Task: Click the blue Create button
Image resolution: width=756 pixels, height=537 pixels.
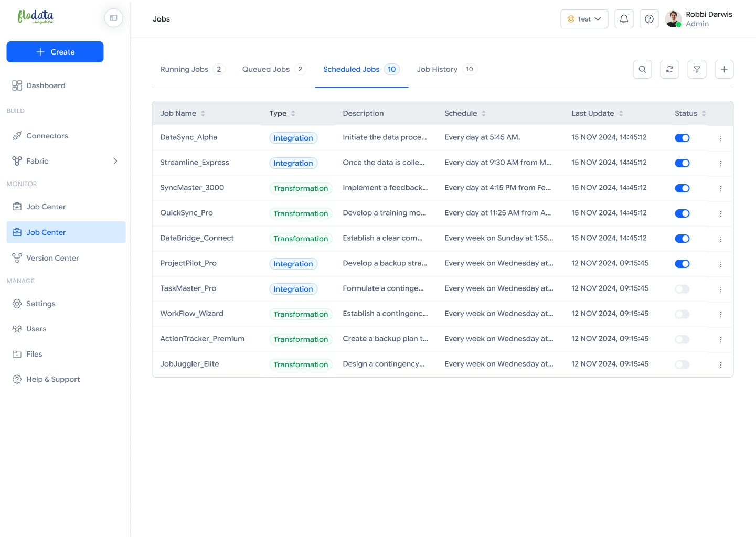Action: pos(55,52)
